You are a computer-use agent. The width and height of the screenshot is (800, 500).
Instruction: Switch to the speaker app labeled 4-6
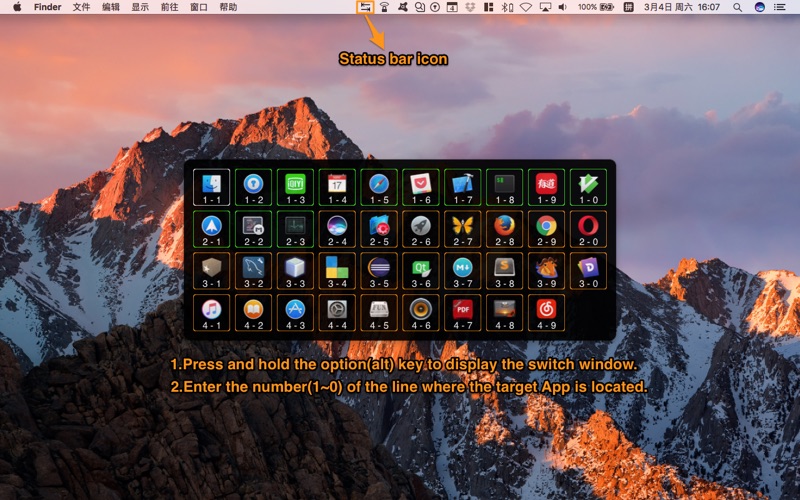[420, 313]
